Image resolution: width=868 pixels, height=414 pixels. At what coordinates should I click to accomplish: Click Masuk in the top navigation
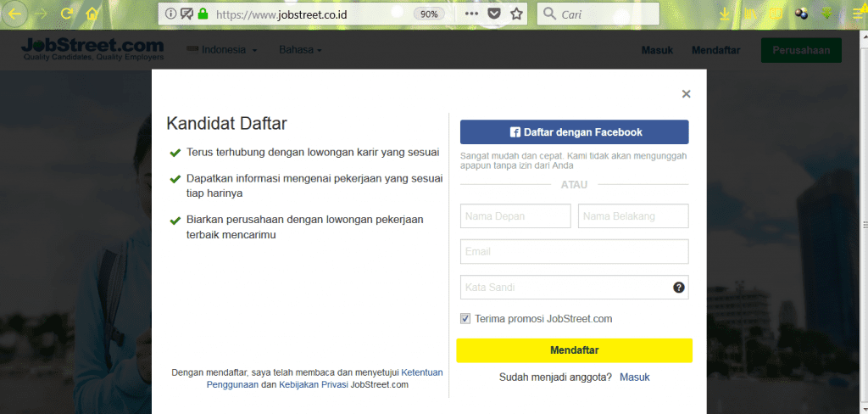[x=657, y=50]
